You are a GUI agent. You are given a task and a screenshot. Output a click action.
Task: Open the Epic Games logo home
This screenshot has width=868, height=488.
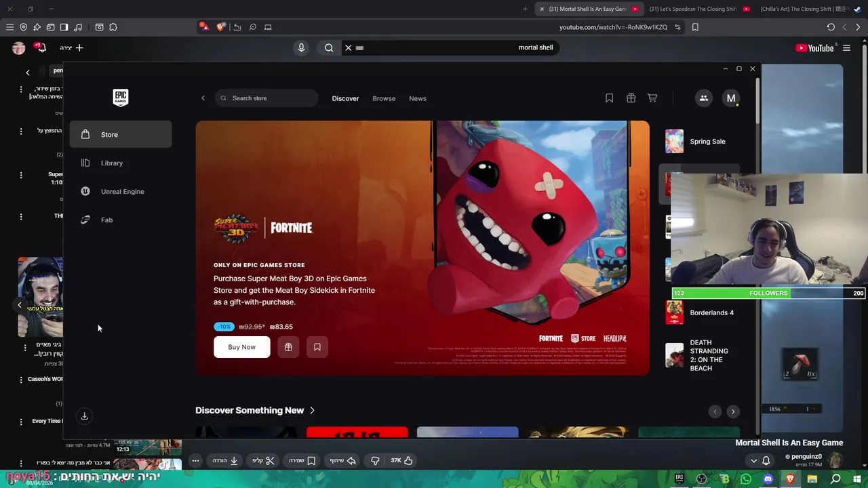[x=120, y=98]
